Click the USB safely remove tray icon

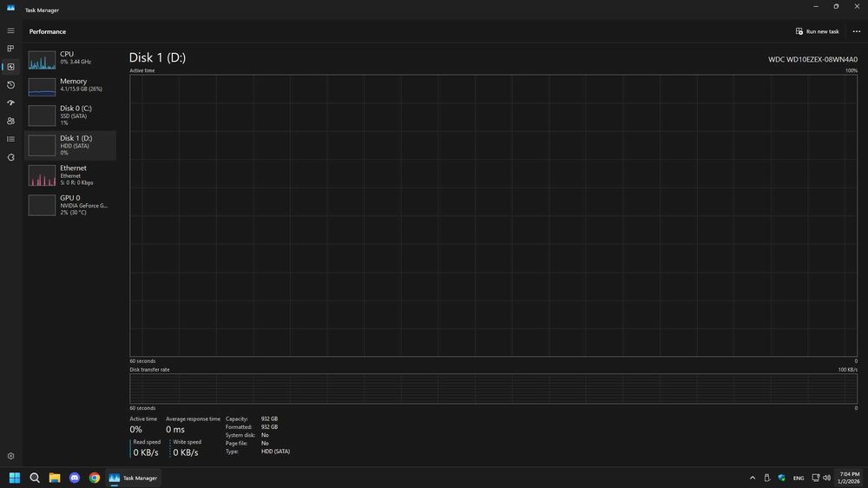point(766,478)
